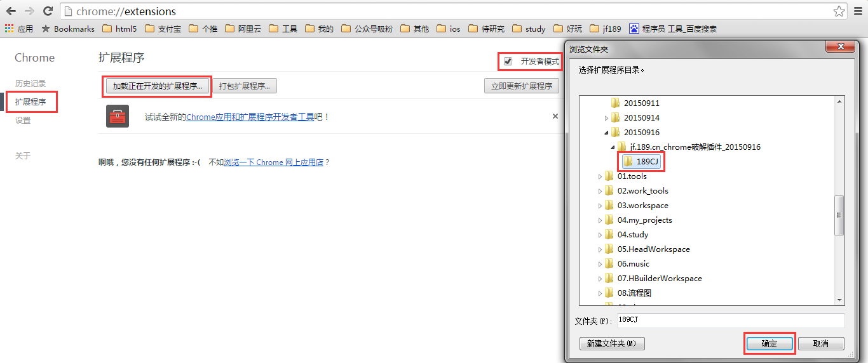Click the browser Back arrow
Viewport: 868px width, 363px height.
click(11, 11)
